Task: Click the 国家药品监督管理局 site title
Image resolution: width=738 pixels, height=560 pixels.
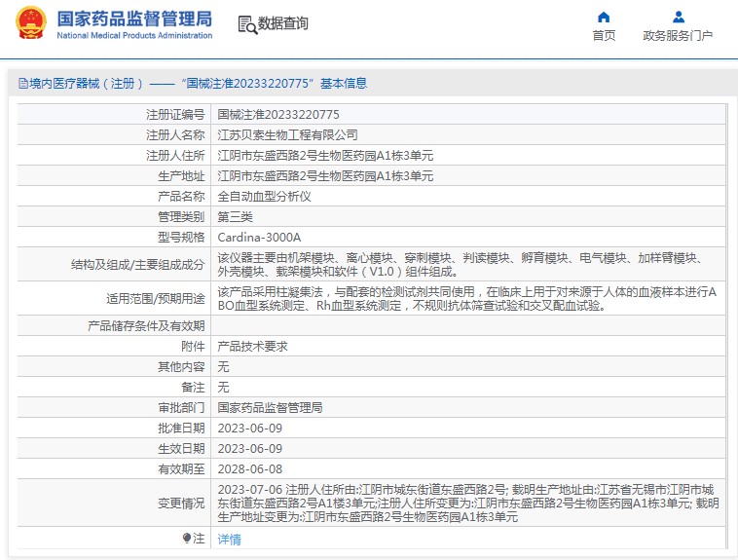Action: (x=134, y=19)
